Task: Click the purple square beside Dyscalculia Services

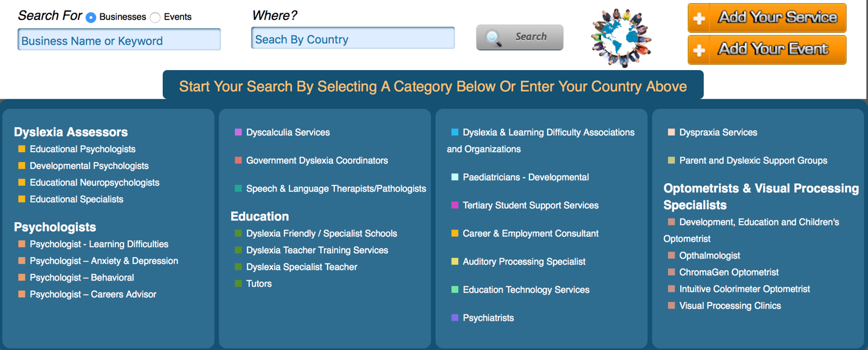Action: point(238,132)
